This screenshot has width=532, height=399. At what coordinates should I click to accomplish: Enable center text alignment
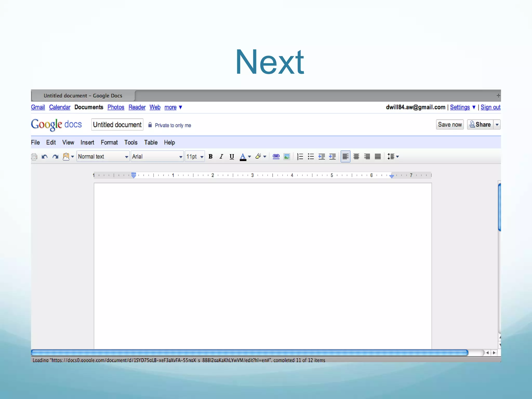[x=356, y=156]
